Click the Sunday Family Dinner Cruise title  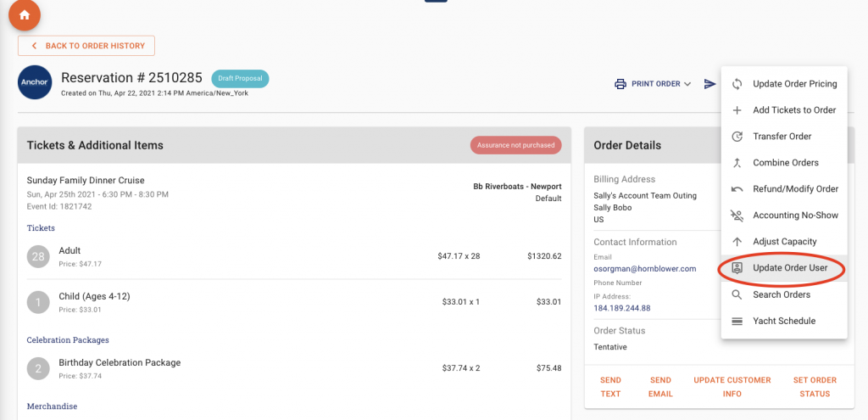click(86, 181)
